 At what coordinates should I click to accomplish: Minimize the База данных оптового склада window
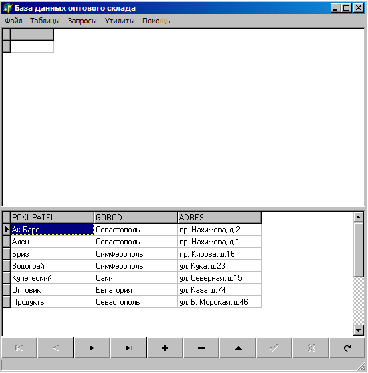pos(336,8)
